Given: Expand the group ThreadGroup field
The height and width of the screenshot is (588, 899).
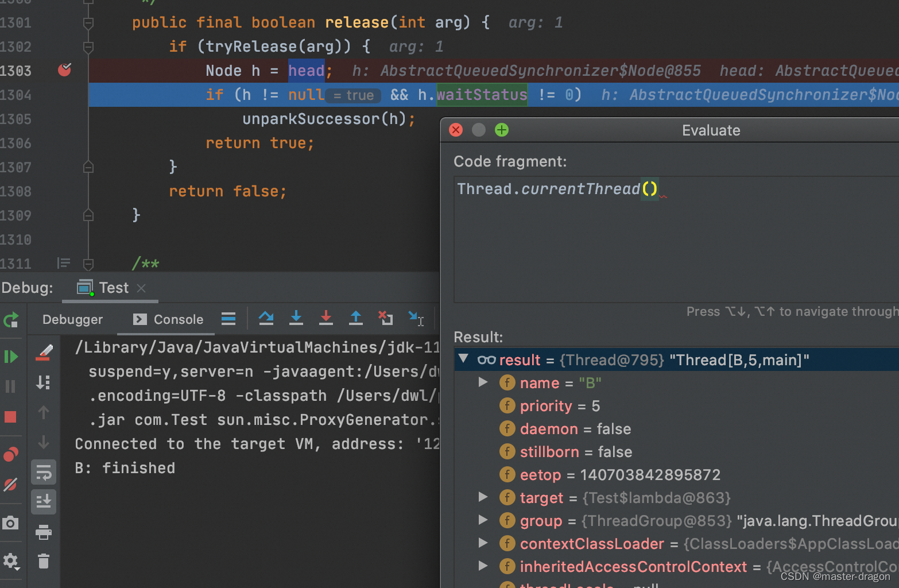Looking at the screenshot, I should pos(483,520).
